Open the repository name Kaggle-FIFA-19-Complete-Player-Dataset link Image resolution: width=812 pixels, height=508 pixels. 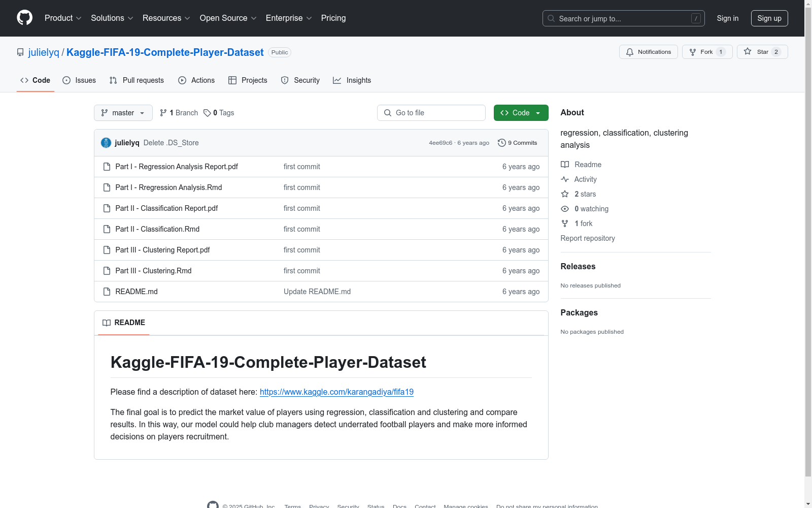(x=165, y=52)
